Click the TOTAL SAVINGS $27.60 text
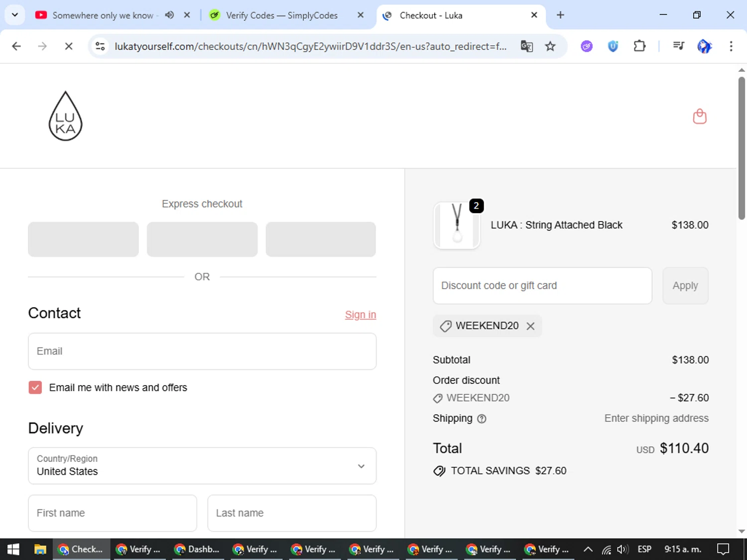This screenshot has width=747, height=560. 508,471
